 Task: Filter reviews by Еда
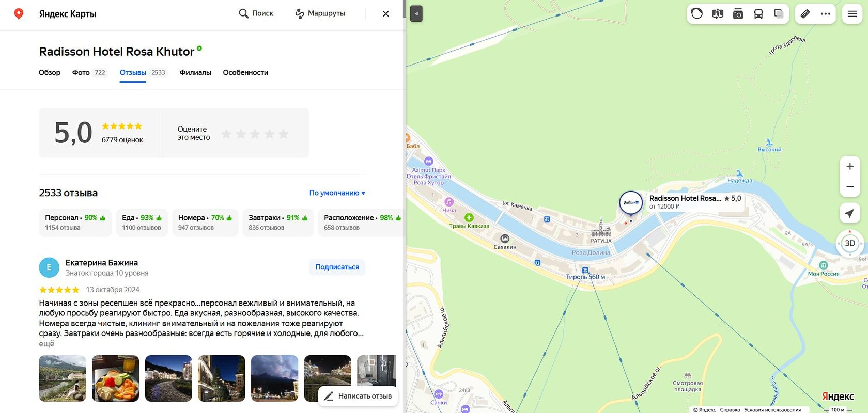tap(142, 223)
